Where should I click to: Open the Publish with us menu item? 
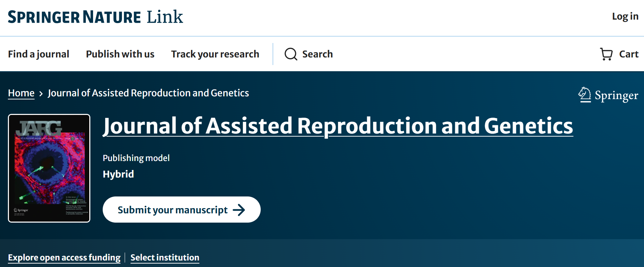[120, 54]
